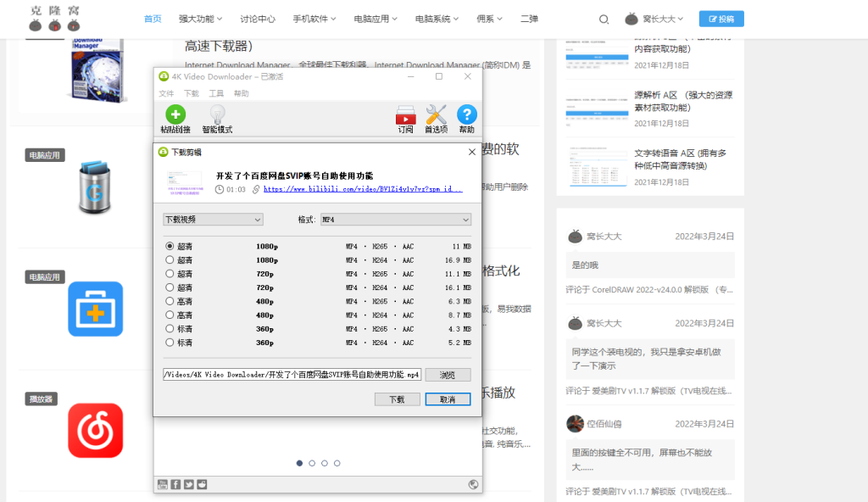Open the 文件 menu in 4K Video Downloader

tap(166, 93)
